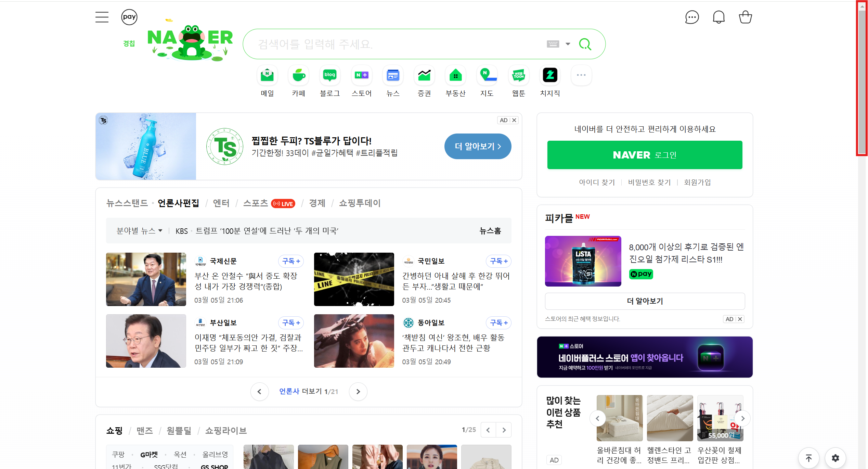The width and height of the screenshot is (868, 469).
Task: Open the Npay badge in 피카플
Action: (x=641, y=274)
